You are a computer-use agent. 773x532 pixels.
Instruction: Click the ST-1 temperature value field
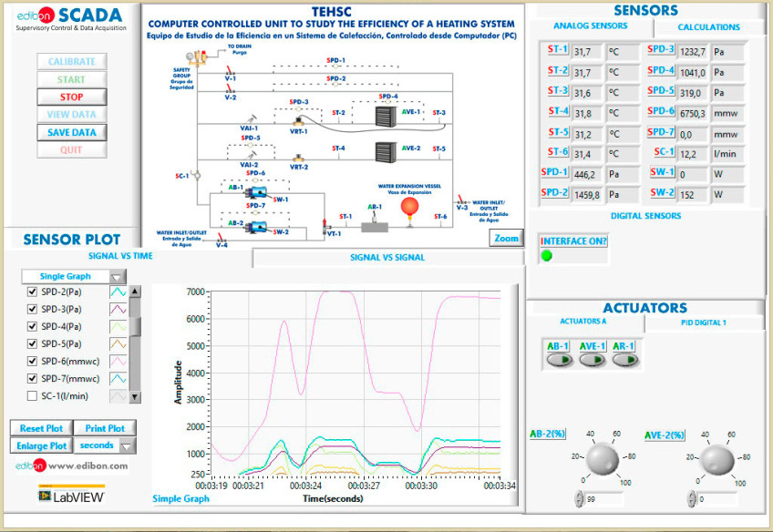[x=586, y=52]
